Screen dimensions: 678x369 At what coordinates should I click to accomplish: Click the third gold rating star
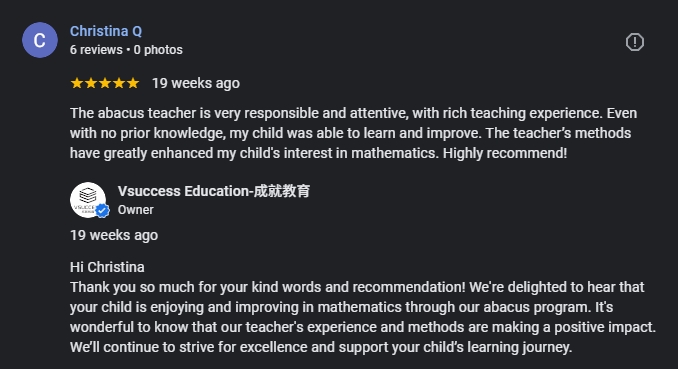point(105,83)
